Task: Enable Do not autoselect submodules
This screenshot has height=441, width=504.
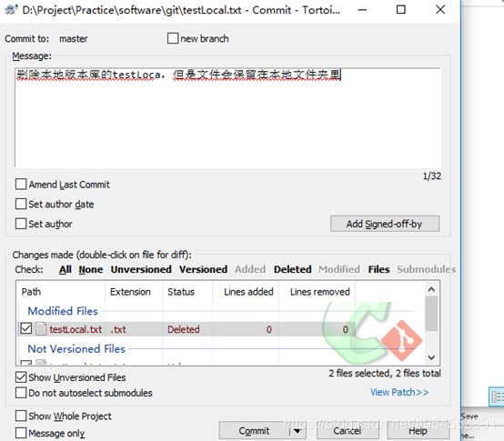Action: [21, 393]
